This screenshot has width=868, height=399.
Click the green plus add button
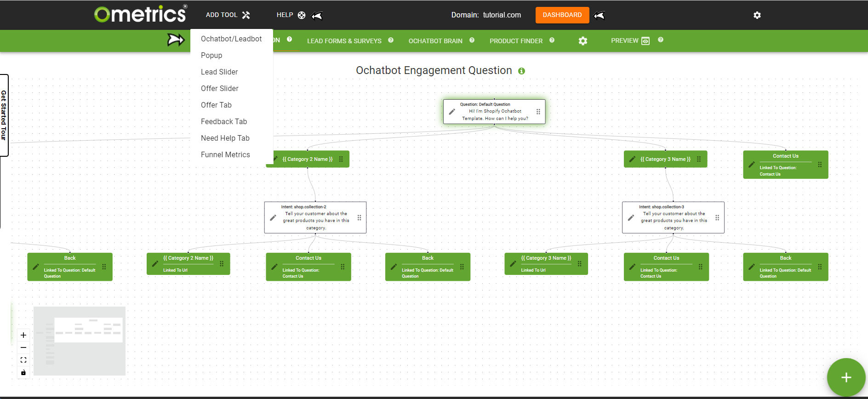tap(846, 377)
